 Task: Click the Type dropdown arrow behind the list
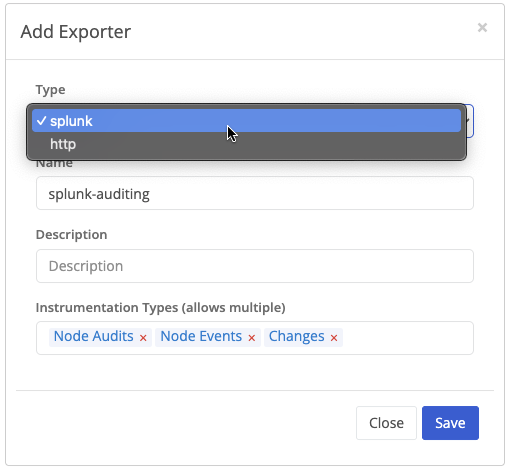pos(469,121)
